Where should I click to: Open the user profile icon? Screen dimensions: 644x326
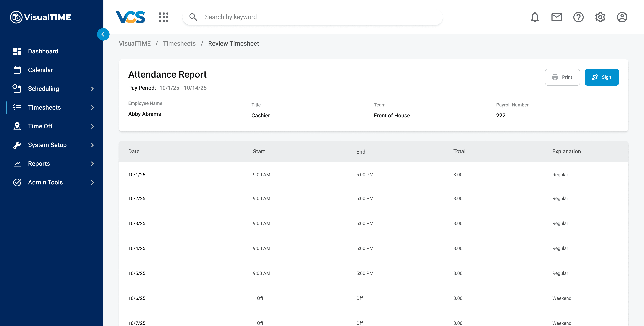tap(622, 17)
